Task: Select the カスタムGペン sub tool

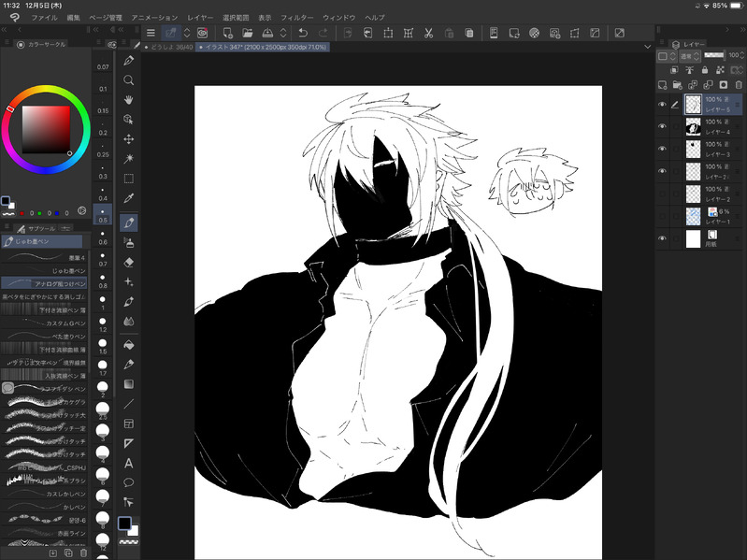Action: (44, 323)
